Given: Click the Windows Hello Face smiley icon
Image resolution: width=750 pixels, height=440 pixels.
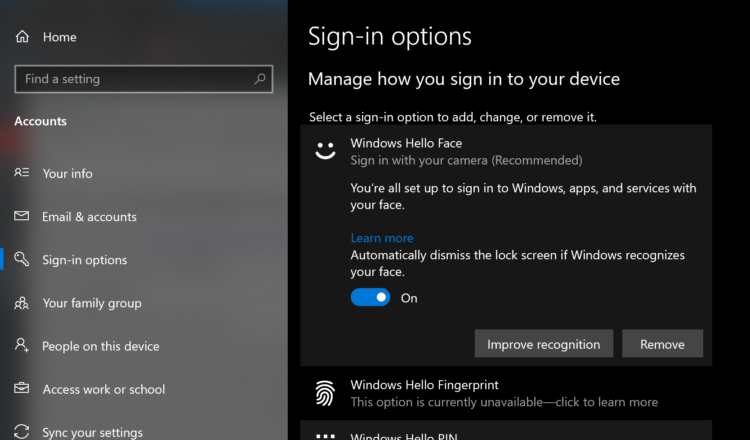Looking at the screenshot, I should pyautogui.click(x=325, y=151).
